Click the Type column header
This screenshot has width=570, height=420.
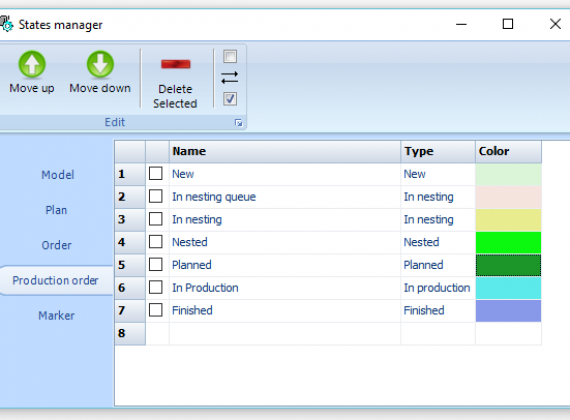(438, 151)
